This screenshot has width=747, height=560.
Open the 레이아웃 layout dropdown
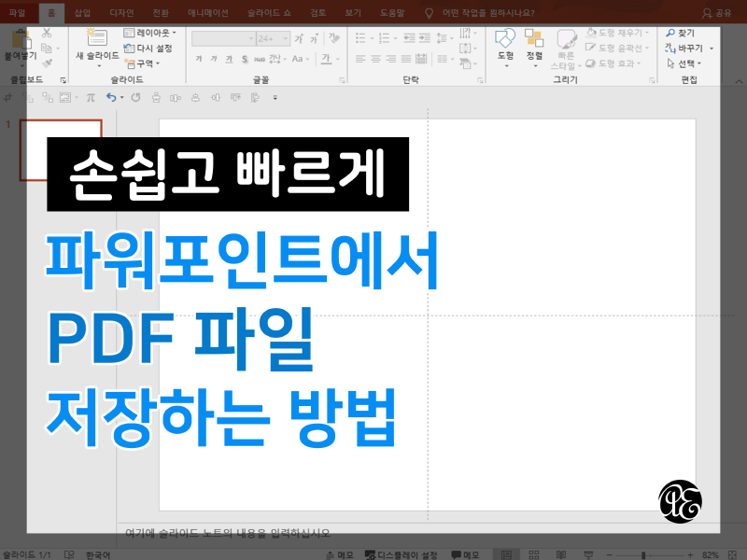coord(149,33)
